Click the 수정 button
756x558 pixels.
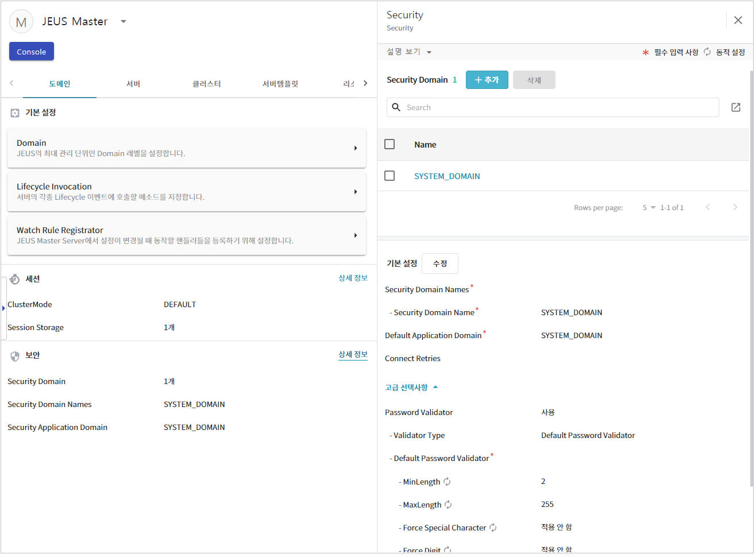440,263
